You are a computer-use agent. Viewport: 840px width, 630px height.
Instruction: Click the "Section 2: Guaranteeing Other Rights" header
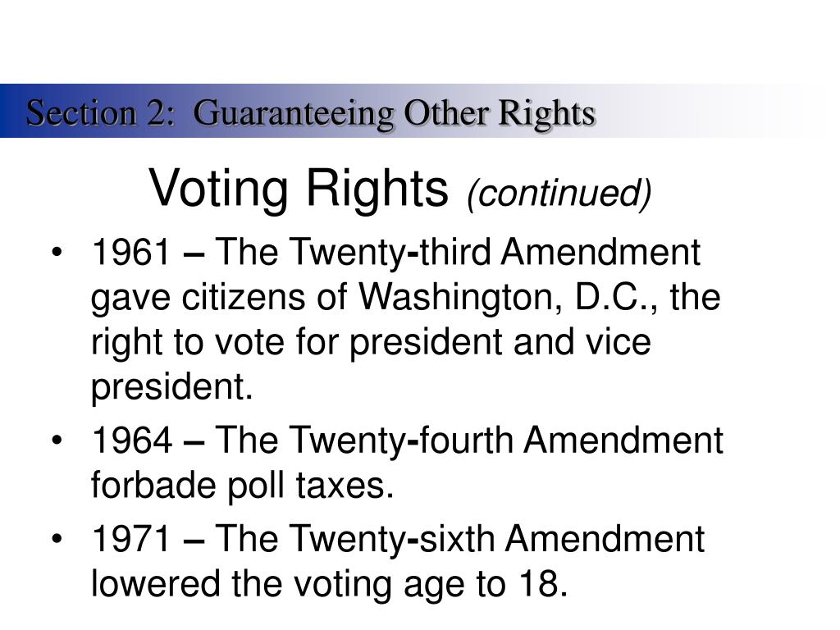(x=311, y=113)
